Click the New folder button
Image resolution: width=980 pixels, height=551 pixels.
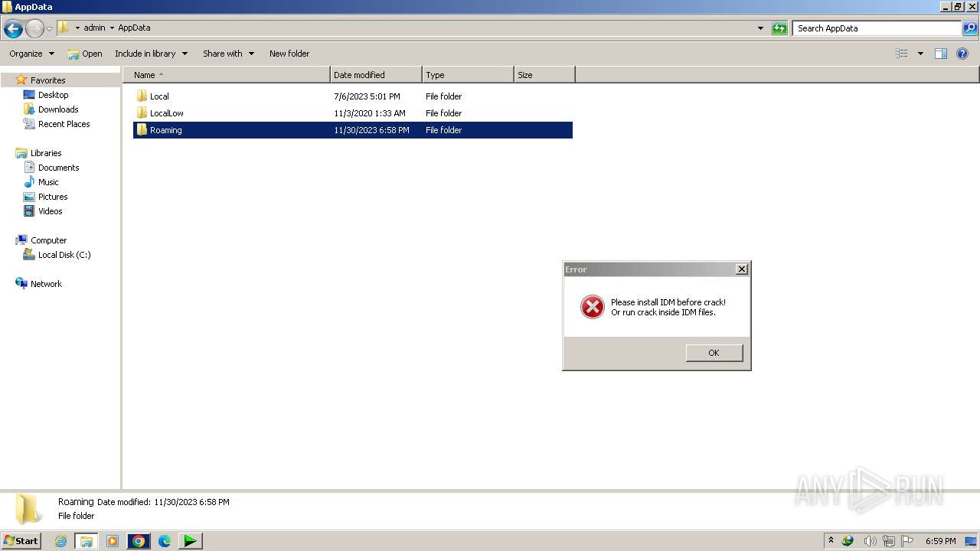(289, 54)
